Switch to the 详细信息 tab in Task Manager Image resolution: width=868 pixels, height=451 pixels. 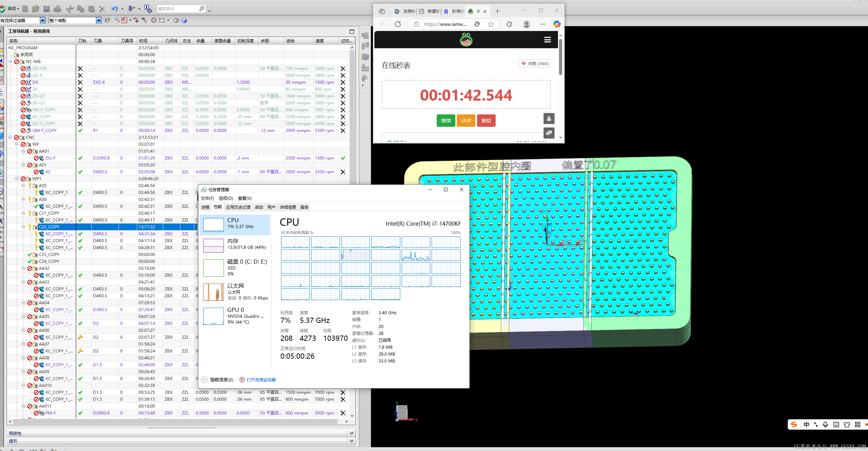[x=288, y=207]
